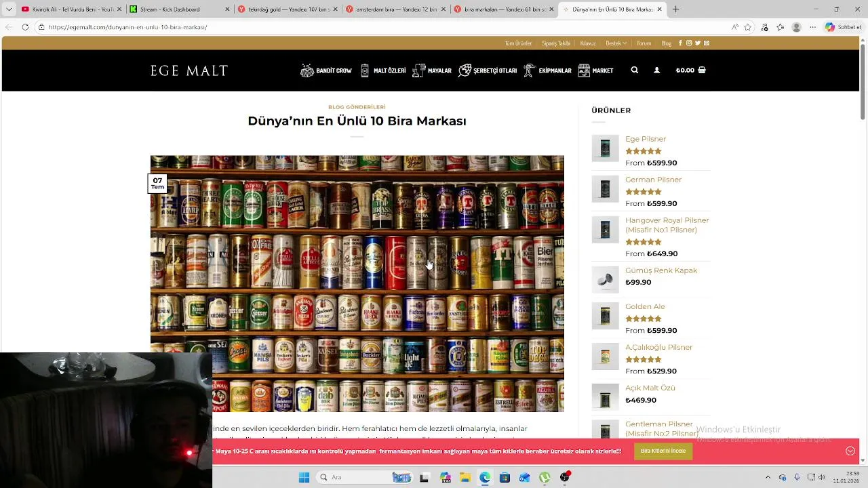
Task: Click the BLOG GÖNDERİLERİ category link
Action: [x=357, y=107]
